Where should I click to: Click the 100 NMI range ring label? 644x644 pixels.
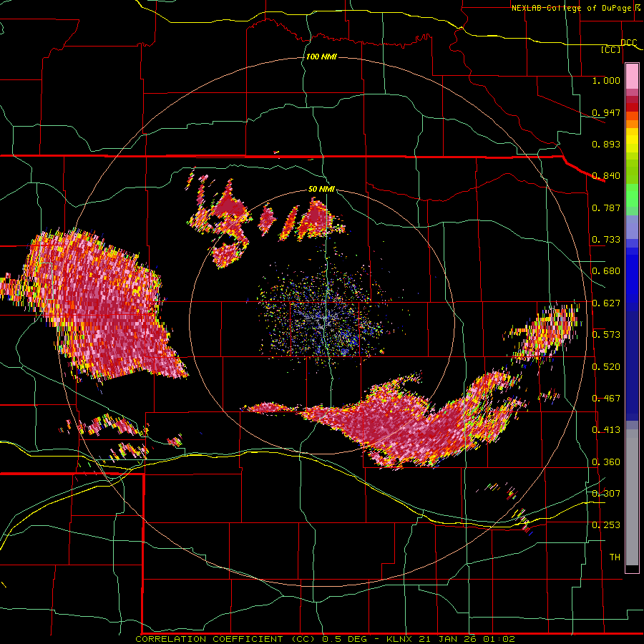[321, 57]
